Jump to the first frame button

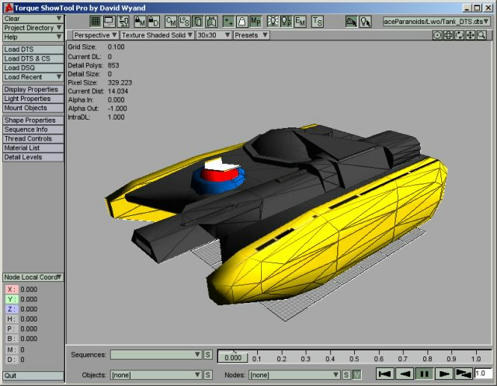point(385,374)
